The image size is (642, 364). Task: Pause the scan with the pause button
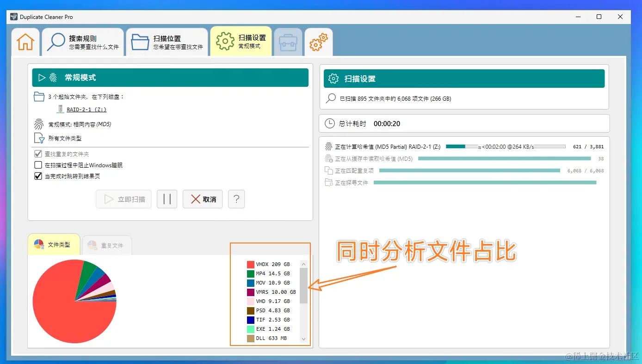tap(167, 199)
